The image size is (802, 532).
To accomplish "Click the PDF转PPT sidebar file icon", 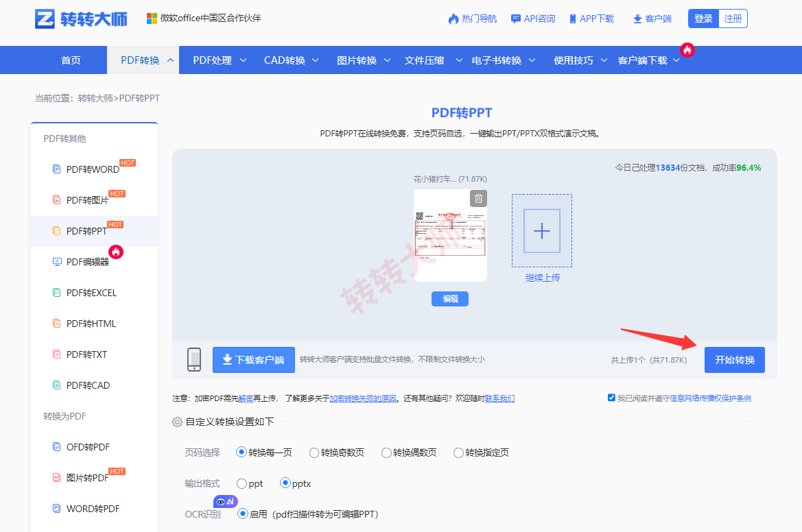I will (x=57, y=231).
